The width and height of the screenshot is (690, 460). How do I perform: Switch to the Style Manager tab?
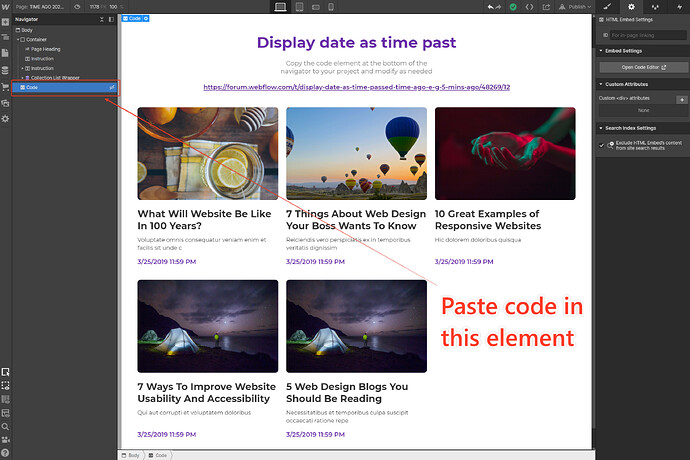tap(655, 7)
